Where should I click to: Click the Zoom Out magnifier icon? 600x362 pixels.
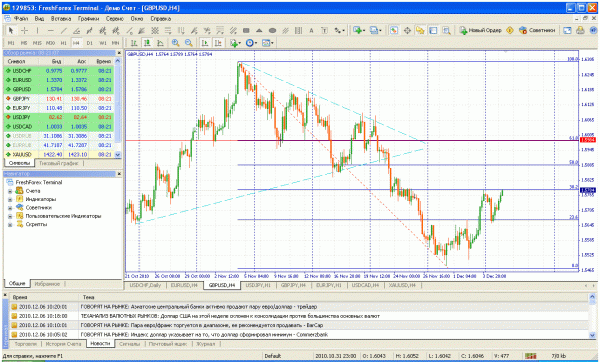point(189,43)
